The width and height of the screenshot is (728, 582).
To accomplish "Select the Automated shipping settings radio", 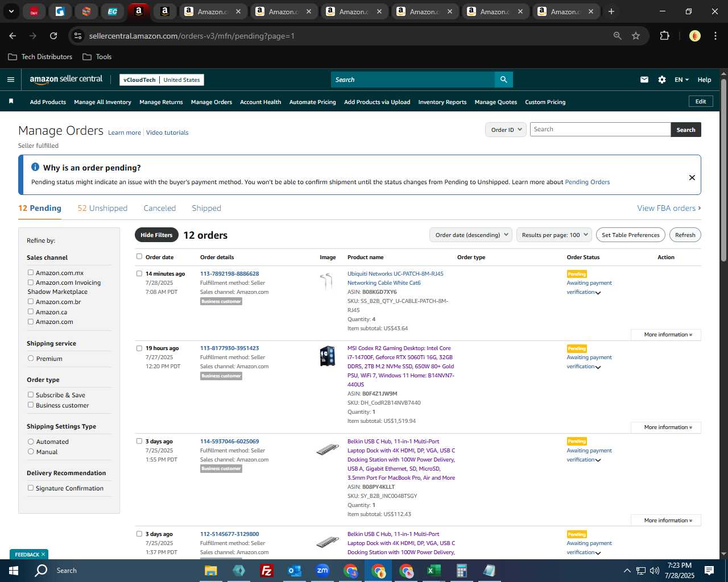I will [x=31, y=441].
